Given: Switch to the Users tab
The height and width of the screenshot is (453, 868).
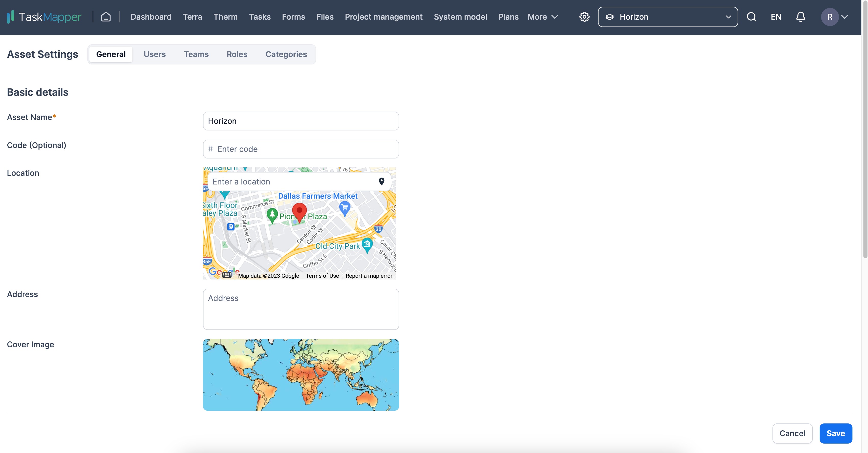Looking at the screenshot, I should pos(155,54).
